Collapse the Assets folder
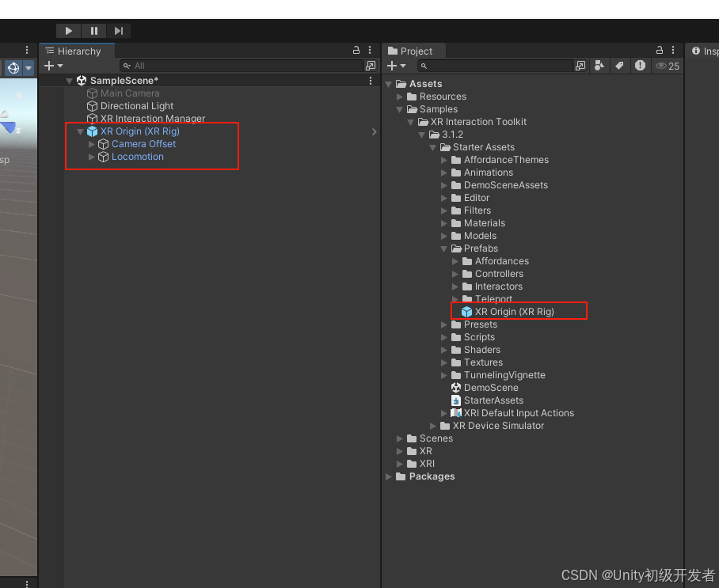Image resolution: width=719 pixels, height=588 pixels. pos(388,84)
